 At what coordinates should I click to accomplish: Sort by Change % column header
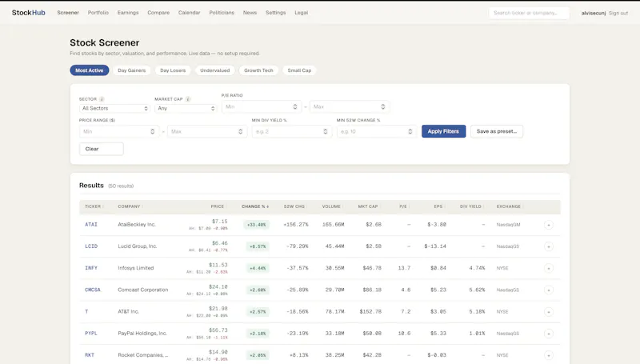coord(255,206)
